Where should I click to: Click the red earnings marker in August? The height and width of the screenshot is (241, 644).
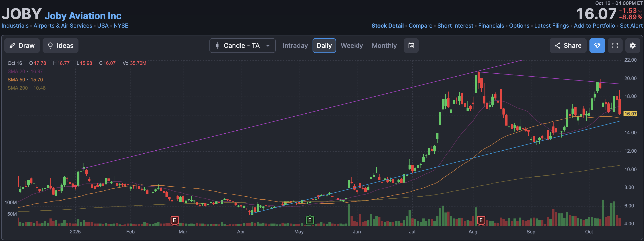481,220
